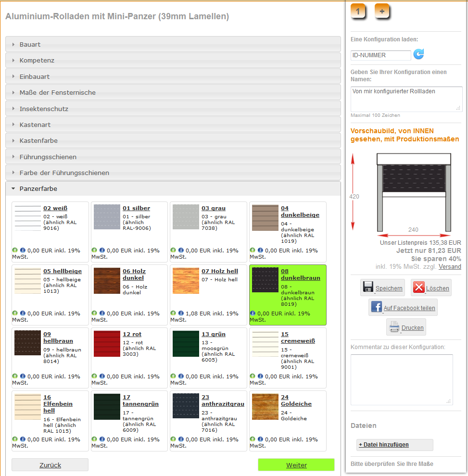Select the 12 rot color swatch
The width and height of the screenshot is (468, 476).
click(x=107, y=344)
